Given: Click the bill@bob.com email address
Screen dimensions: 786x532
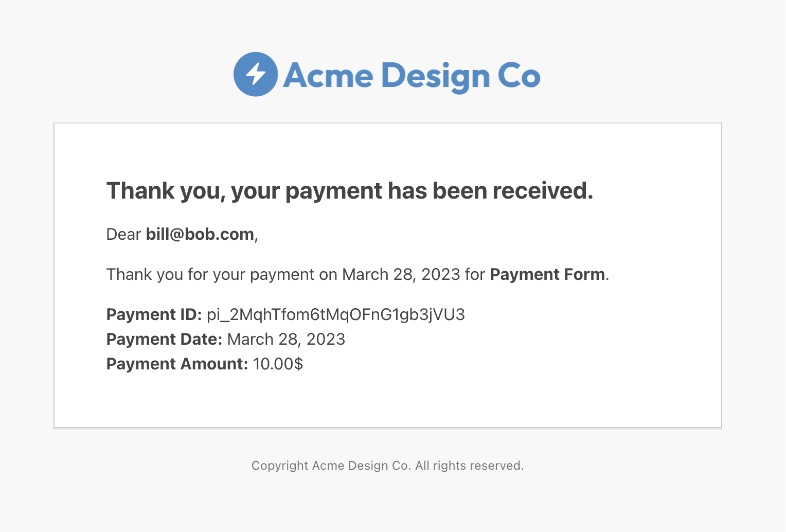Looking at the screenshot, I should pyautogui.click(x=200, y=234).
